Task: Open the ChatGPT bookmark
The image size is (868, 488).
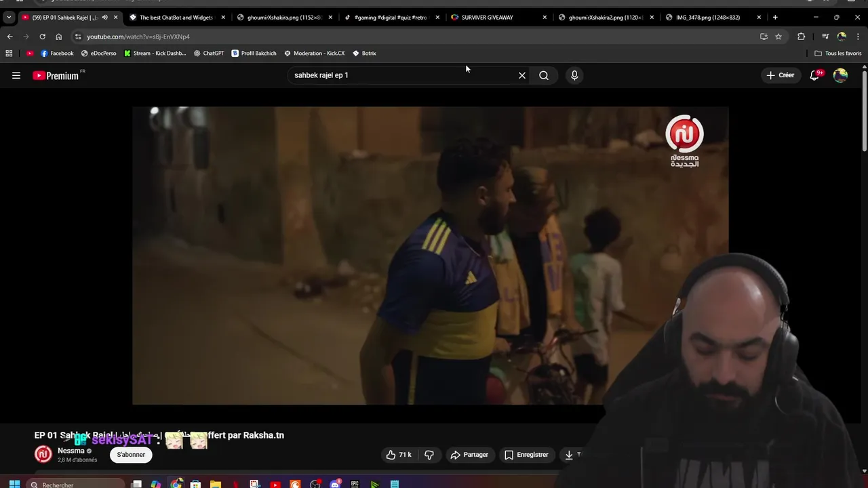Action: click(x=209, y=53)
